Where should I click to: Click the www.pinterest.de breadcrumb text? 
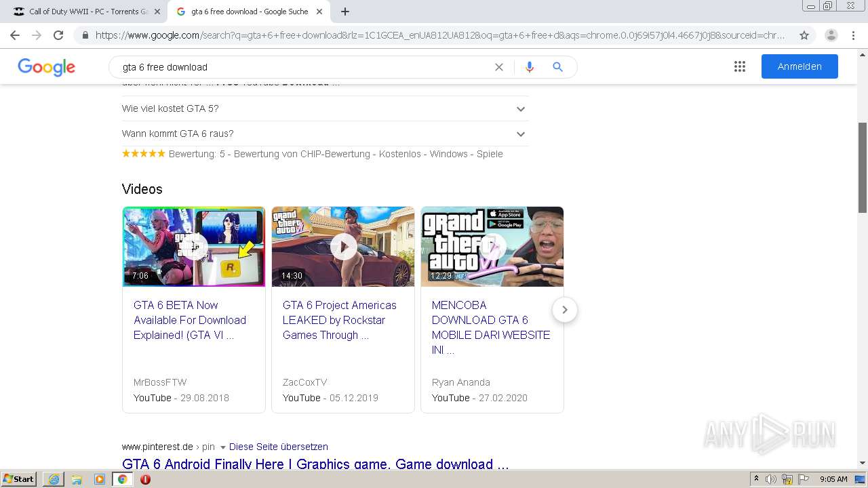tap(157, 447)
